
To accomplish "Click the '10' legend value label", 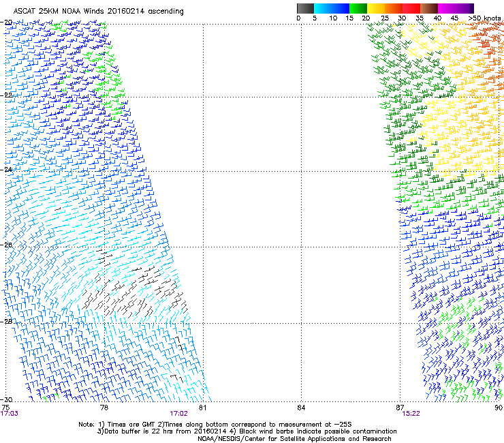I will click(x=333, y=18).
